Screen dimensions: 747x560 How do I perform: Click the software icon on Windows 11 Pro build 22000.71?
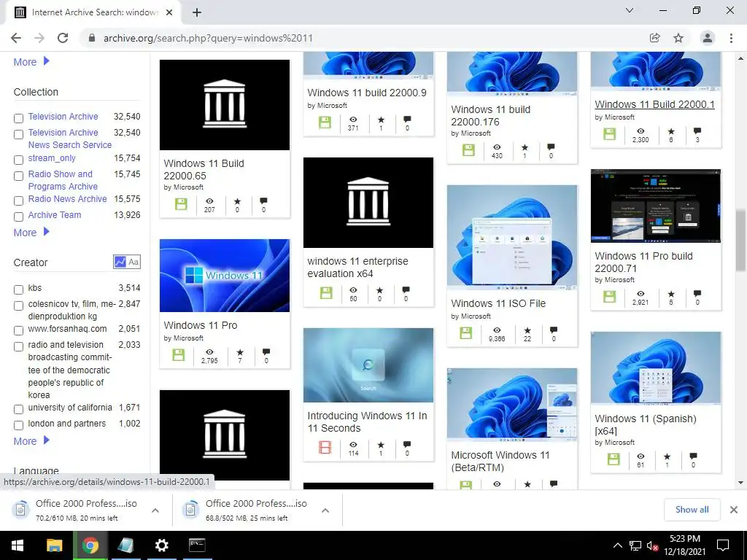tap(610, 297)
